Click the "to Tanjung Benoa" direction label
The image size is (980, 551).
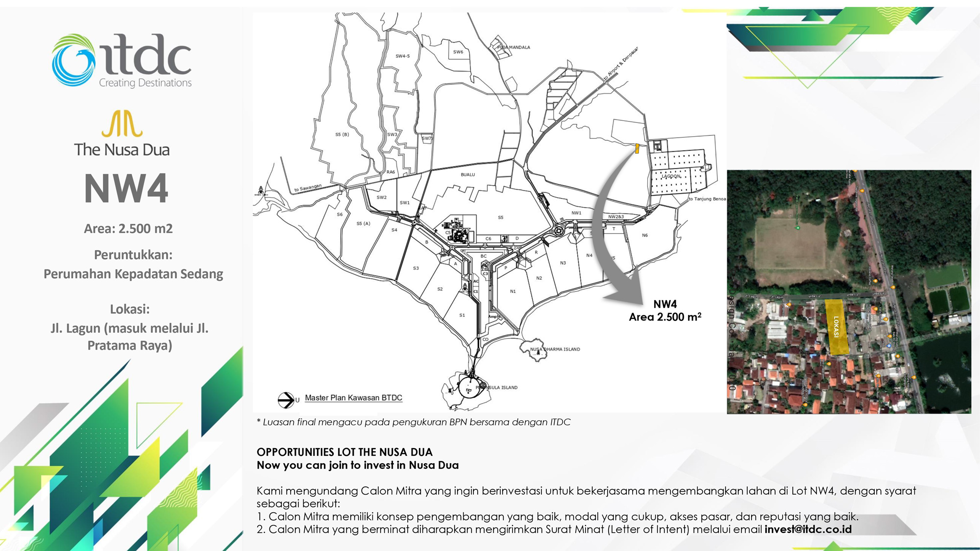707,199
